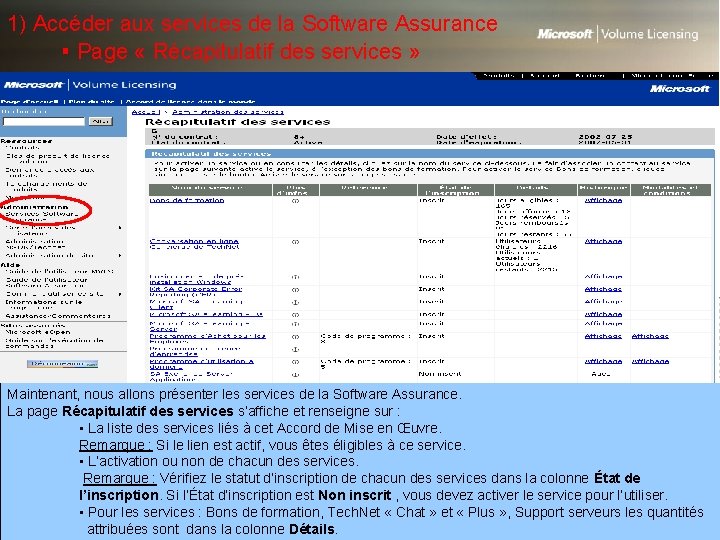
Task: Click Historique Affichage for Conversation en ligne
Action: pos(603,242)
